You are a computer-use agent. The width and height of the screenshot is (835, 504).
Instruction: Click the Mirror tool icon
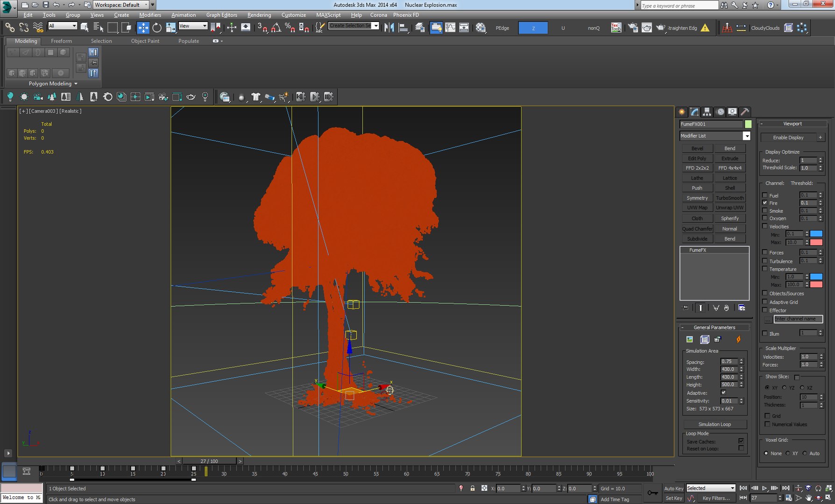click(389, 28)
